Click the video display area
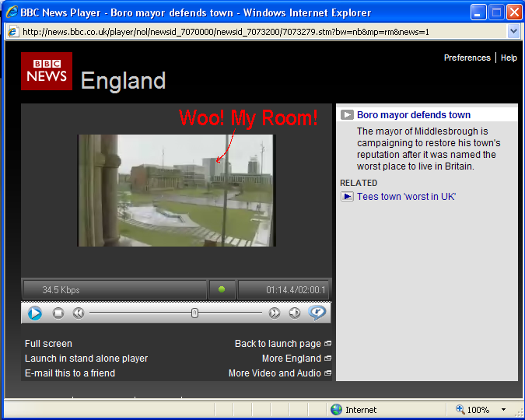Image resolution: width=525 pixels, height=420 pixels. [177, 191]
